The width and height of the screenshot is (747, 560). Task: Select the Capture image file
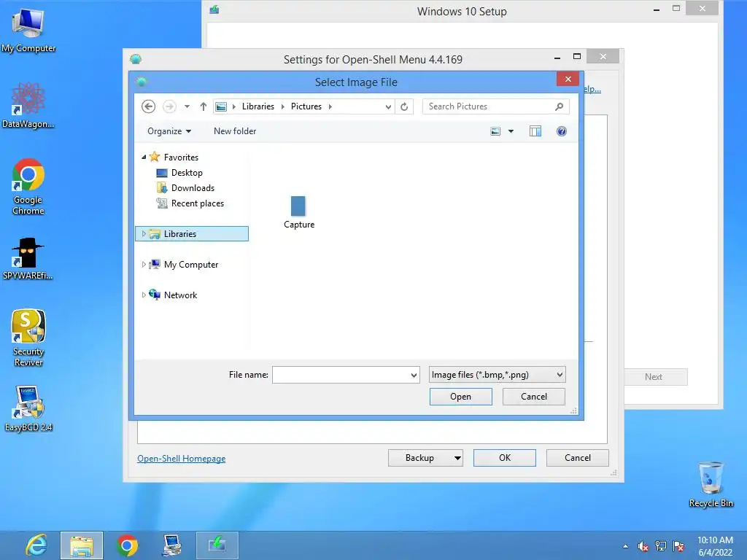pos(298,212)
